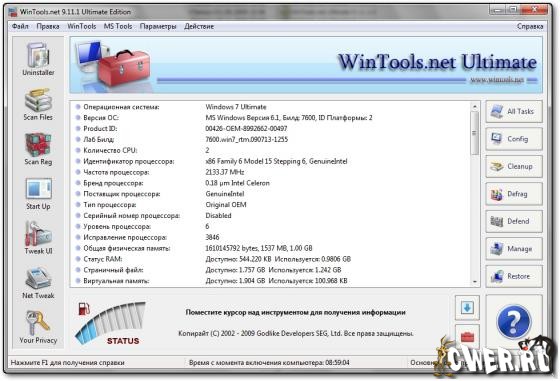Open the Параметры menu
The width and height of the screenshot is (560, 381).
point(158,26)
